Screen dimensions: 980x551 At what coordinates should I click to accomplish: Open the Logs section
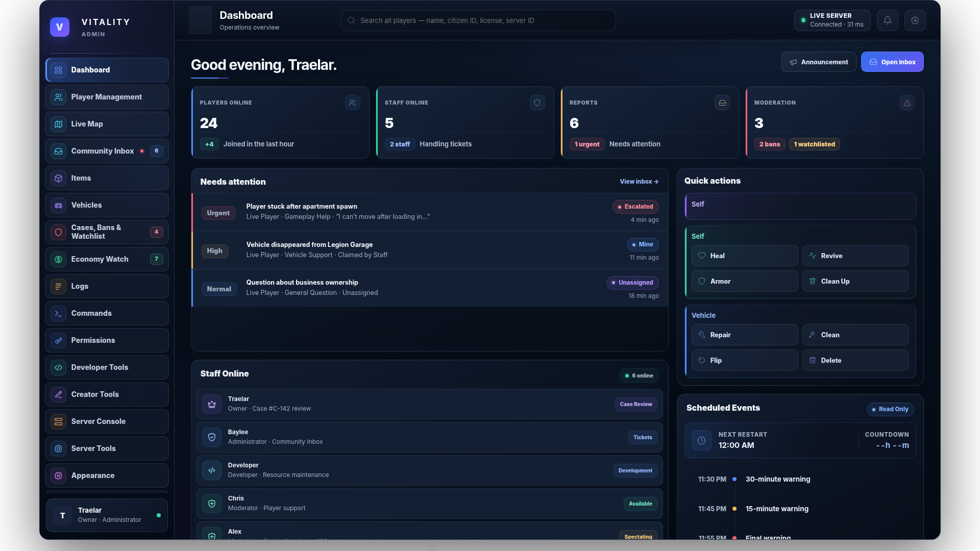(x=107, y=286)
